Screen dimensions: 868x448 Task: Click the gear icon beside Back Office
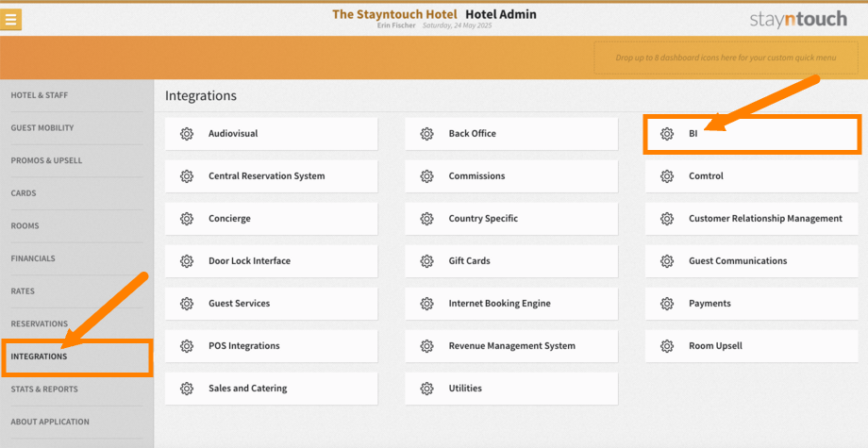pyautogui.click(x=426, y=134)
